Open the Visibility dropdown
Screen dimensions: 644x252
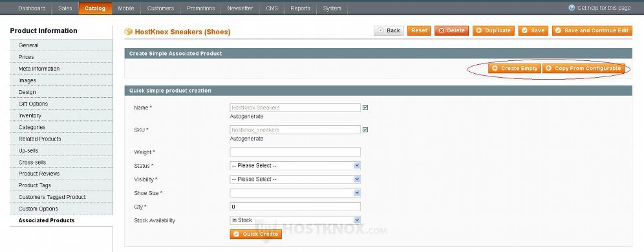tap(295, 179)
